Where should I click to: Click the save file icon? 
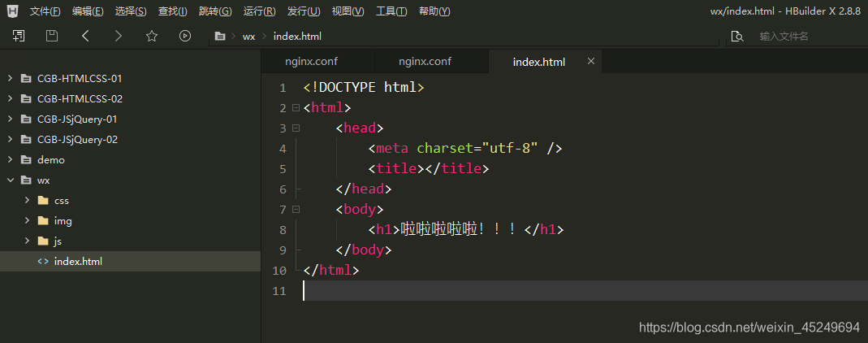[x=51, y=36]
